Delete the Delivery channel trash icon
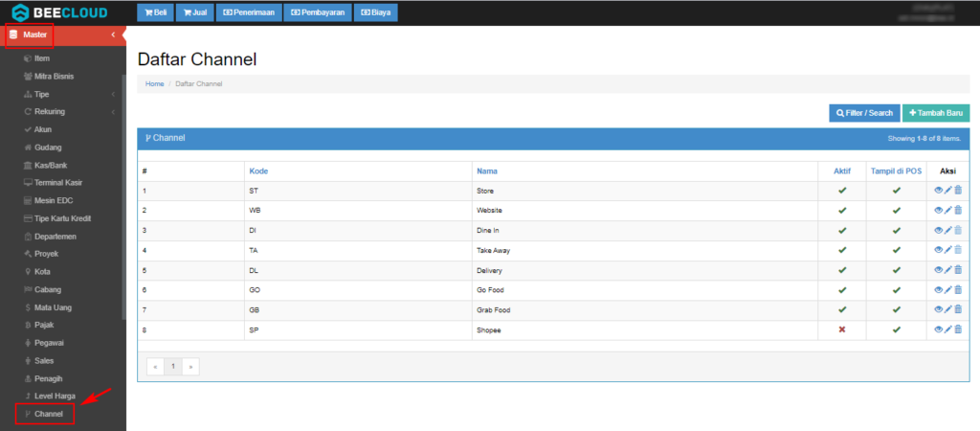 pyautogui.click(x=958, y=269)
